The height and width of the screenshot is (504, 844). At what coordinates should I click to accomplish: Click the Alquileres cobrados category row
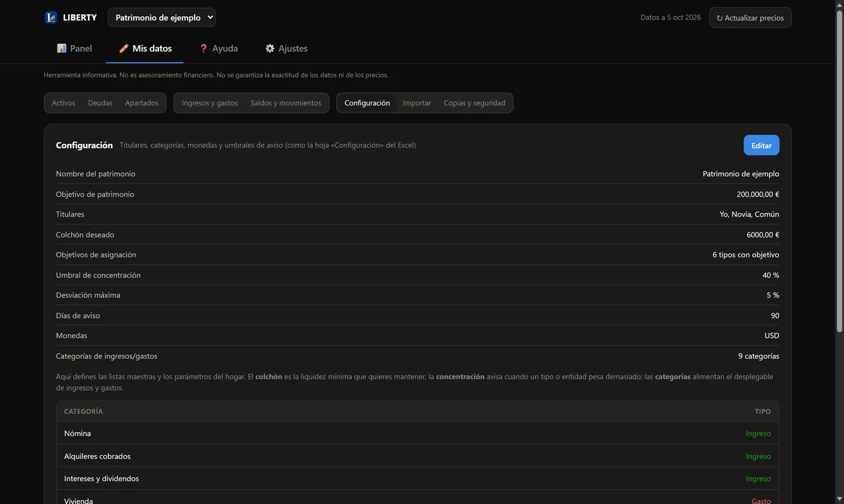(x=417, y=456)
